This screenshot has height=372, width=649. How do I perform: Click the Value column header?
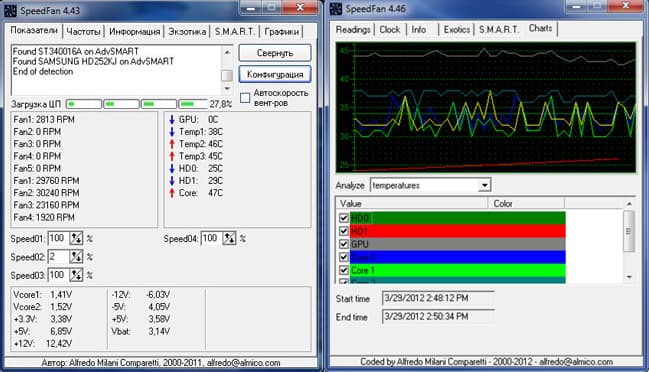pyautogui.click(x=412, y=204)
